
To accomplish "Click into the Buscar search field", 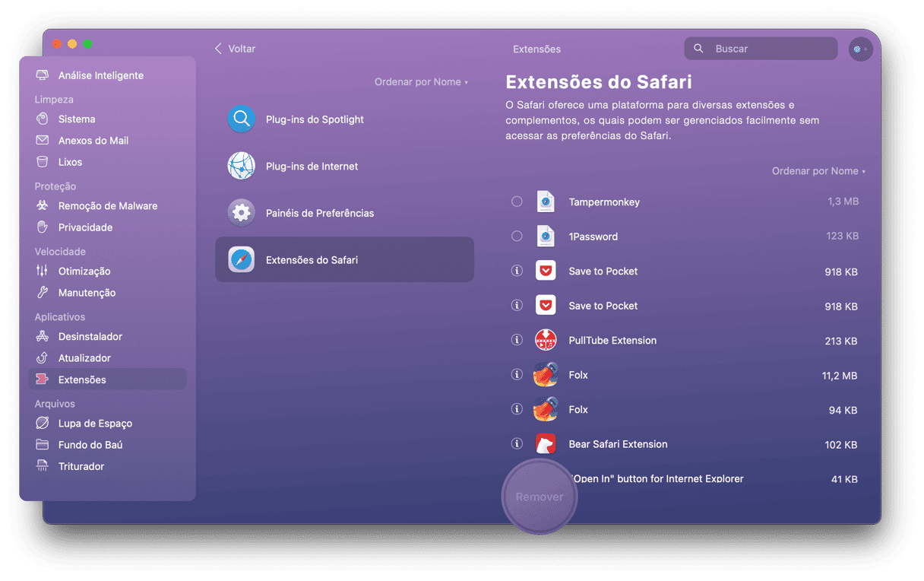I will pyautogui.click(x=769, y=49).
